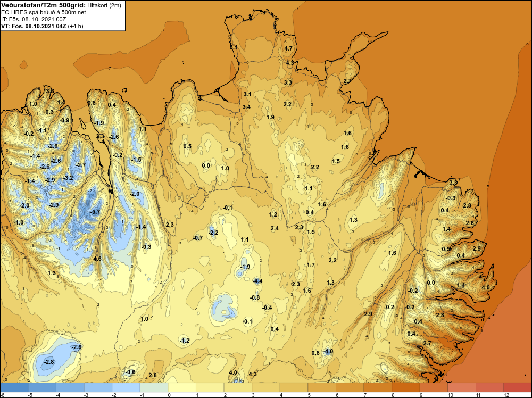Select the 4.6 temperature value
This screenshot has width=532, height=398.
pos(97,259)
